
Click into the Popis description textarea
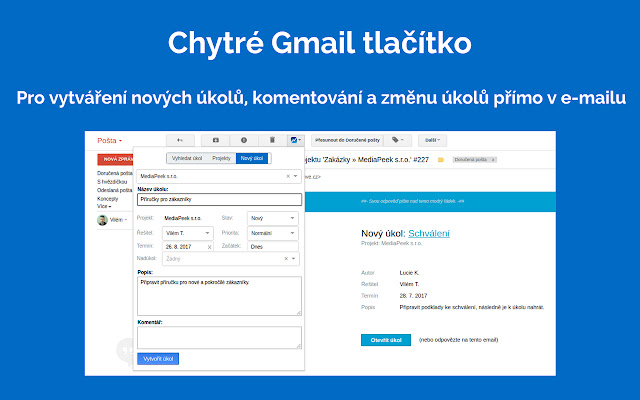[x=220, y=296]
